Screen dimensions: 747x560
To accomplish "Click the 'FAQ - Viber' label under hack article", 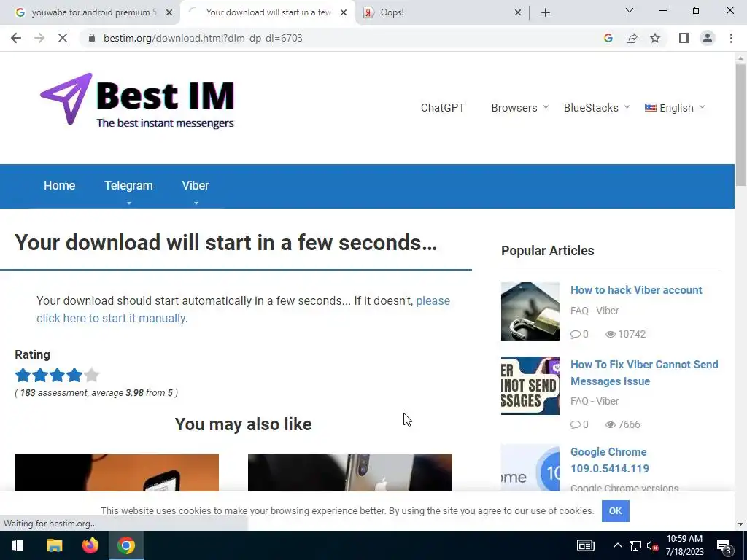I will [595, 311].
